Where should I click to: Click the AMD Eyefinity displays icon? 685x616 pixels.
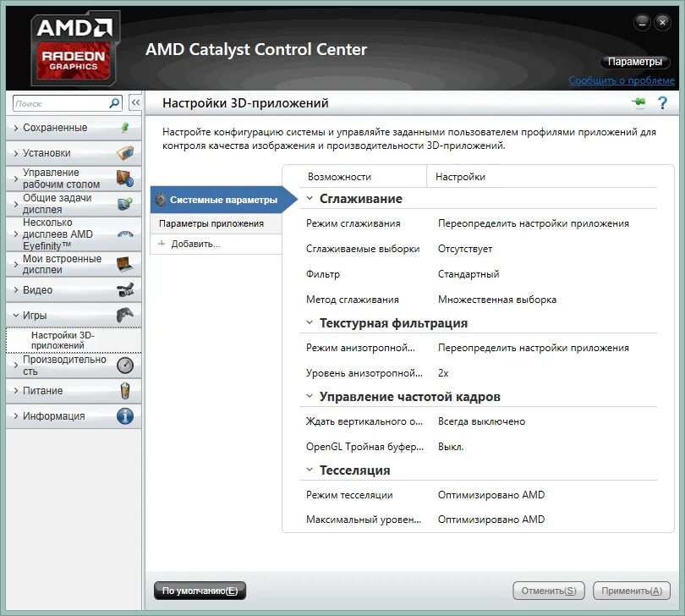point(125,234)
